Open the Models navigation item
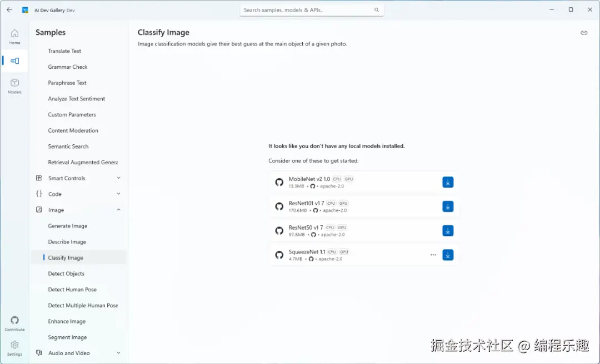 click(x=14, y=87)
